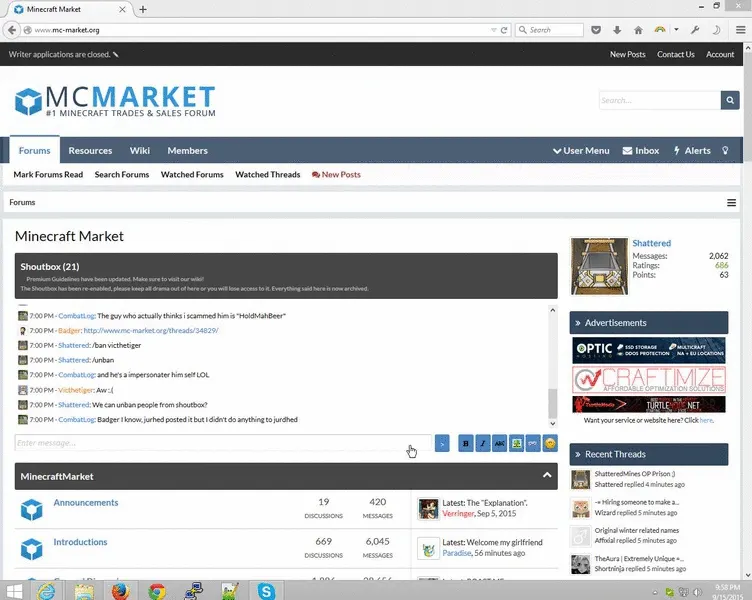Image resolution: width=752 pixels, height=600 pixels.
Task: Open the TurtleNode advertisement banner
Action: [648, 404]
